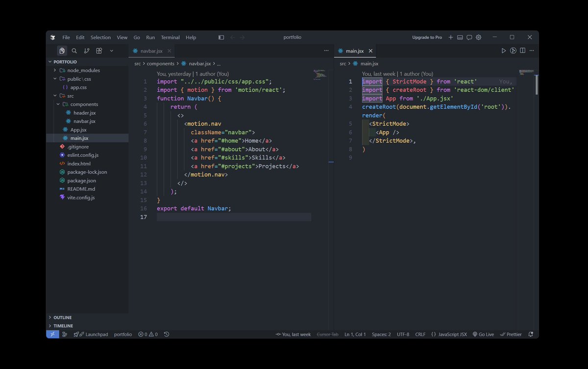Screen dimensions: 588x369
Task: Click the remote window status bar icon
Action: coord(52,334)
